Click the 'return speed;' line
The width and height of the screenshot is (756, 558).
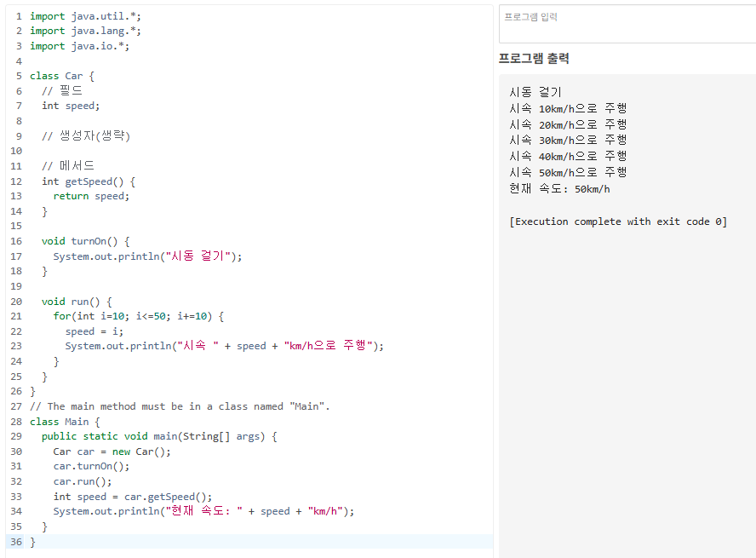91,196
